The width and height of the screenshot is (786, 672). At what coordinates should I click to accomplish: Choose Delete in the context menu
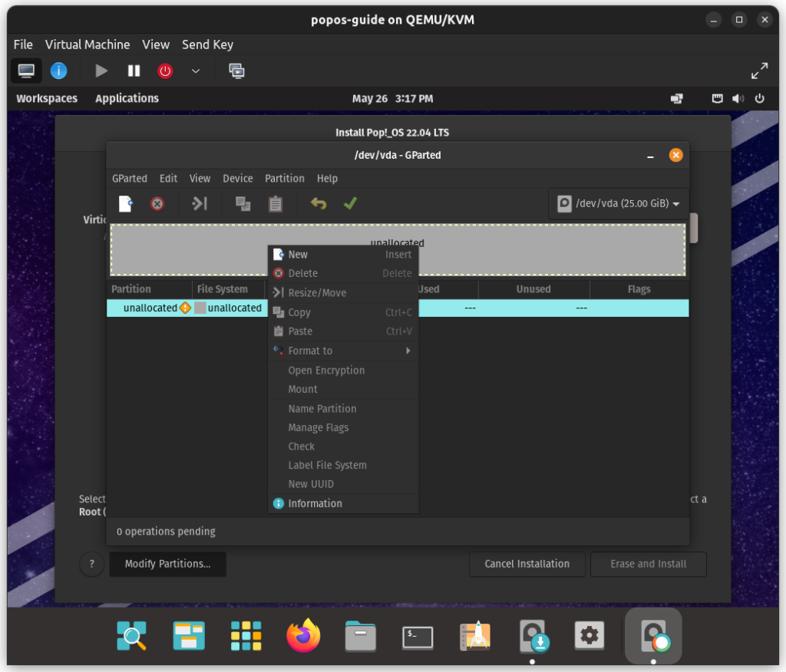tap(343, 273)
